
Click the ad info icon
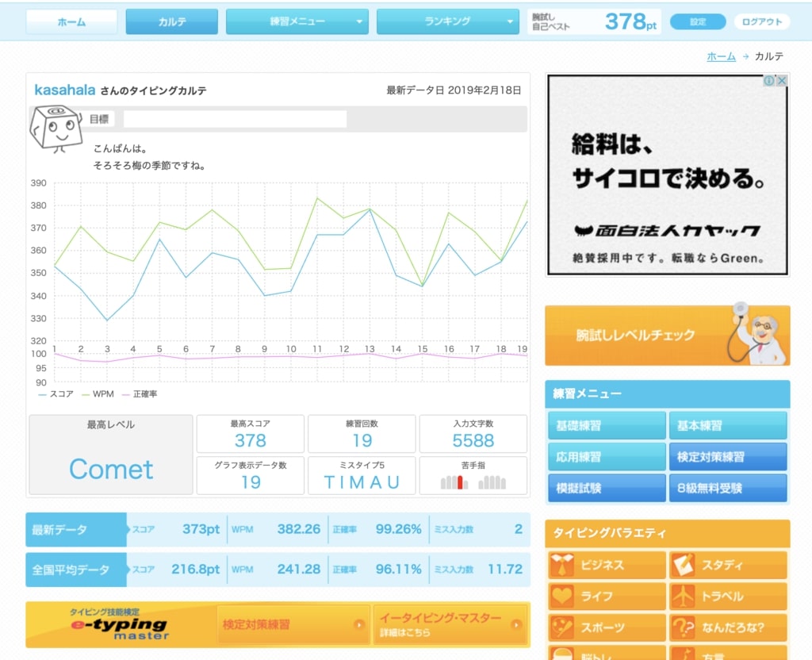point(768,81)
